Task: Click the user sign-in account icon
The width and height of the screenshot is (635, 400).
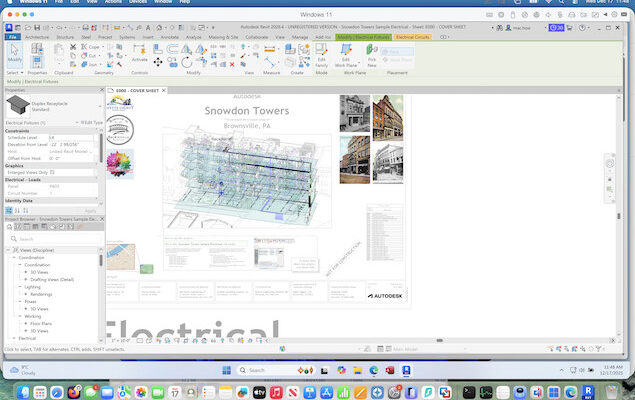Action: (x=508, y=28)
